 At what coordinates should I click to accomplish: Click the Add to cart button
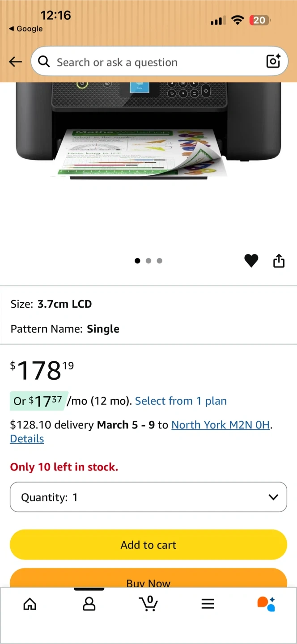[148, 545]
